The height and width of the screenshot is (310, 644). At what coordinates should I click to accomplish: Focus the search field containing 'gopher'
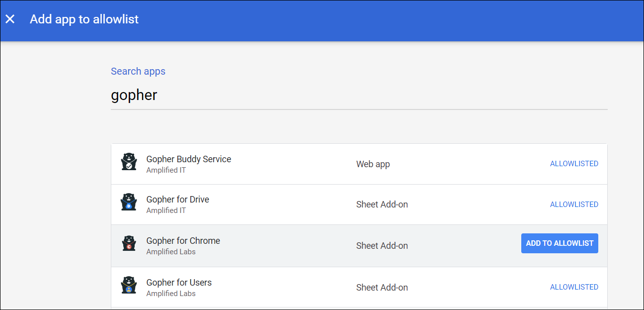pyautogui.click(x=358, y=95)
